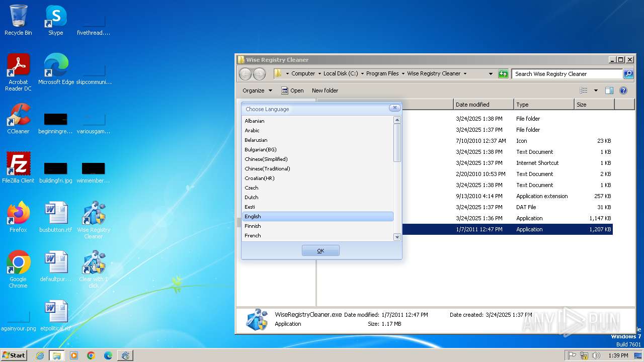
Task: Click the language list scroll down arrow
Action: (397, 237)
